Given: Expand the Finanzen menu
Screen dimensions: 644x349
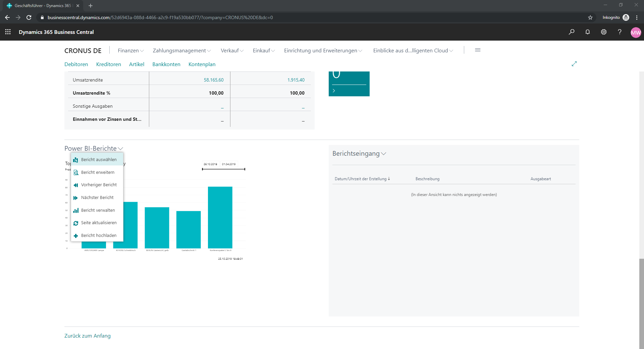Looking at the screenshot, I should pyautogui.click(x=131, y=50).
